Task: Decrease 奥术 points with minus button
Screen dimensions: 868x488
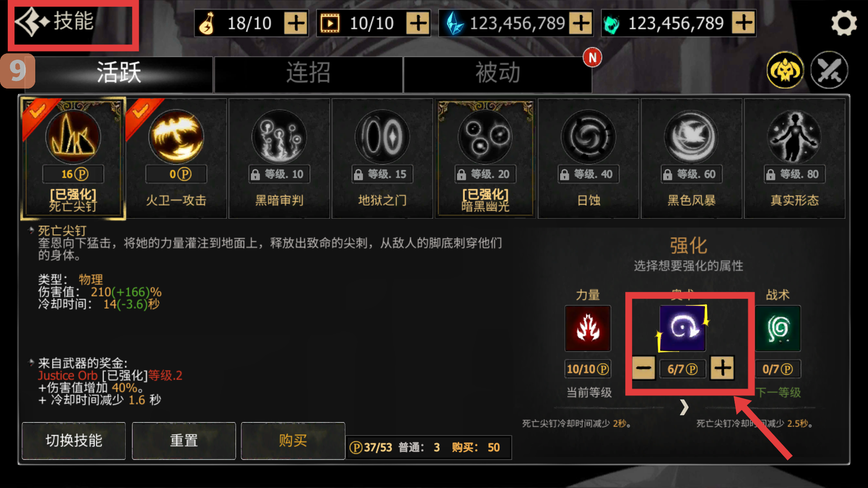Action: coord(644,368)
